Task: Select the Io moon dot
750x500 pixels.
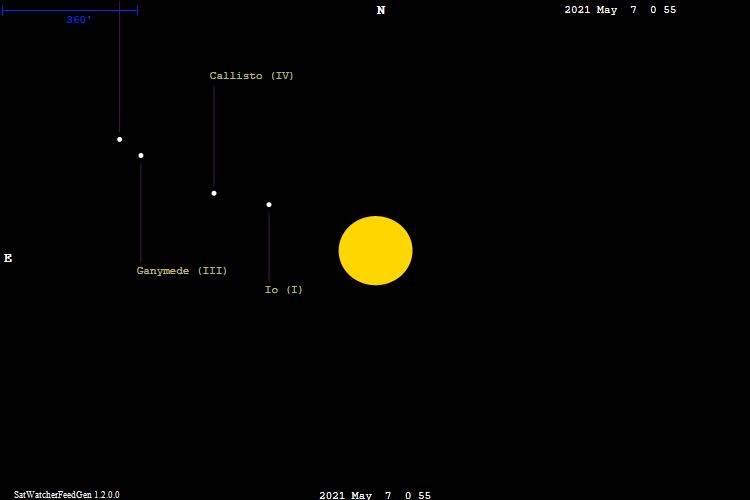Action: pyautogui.click(x=269, y=205)
